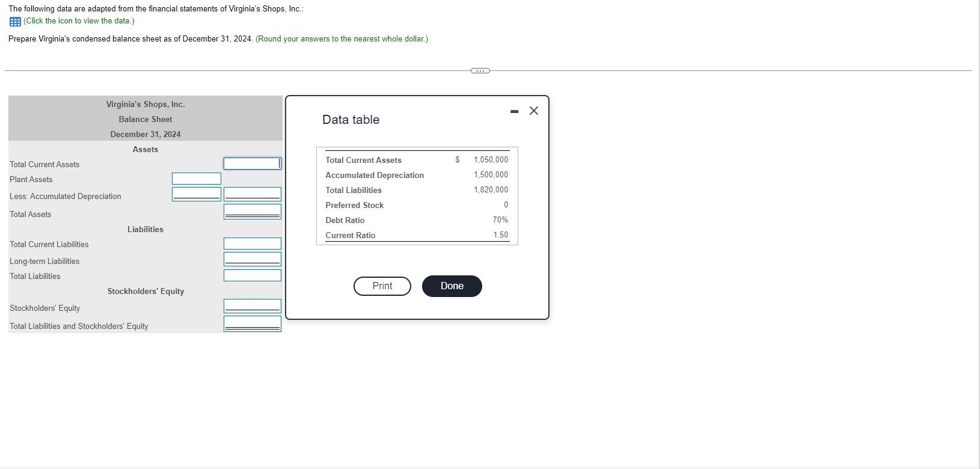Click 'Plant Assets' row label
Viewport: 980px width, 469px height.
tap(31, 180)
